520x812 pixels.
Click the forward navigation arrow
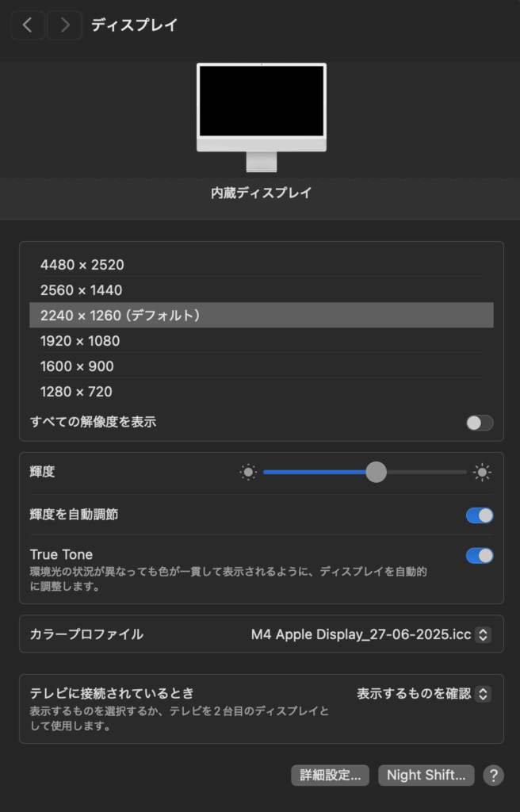pyautogui.click(x=64, y=25)
